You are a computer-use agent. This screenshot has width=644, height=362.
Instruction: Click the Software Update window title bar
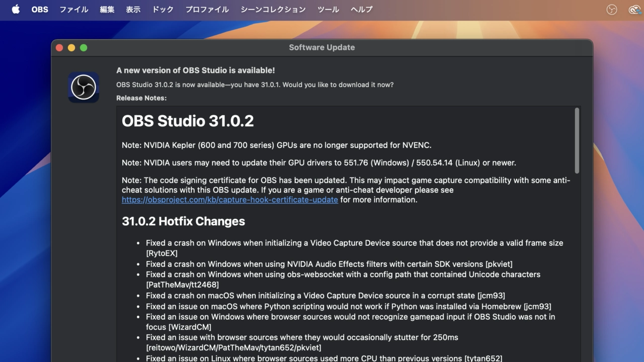322,48
